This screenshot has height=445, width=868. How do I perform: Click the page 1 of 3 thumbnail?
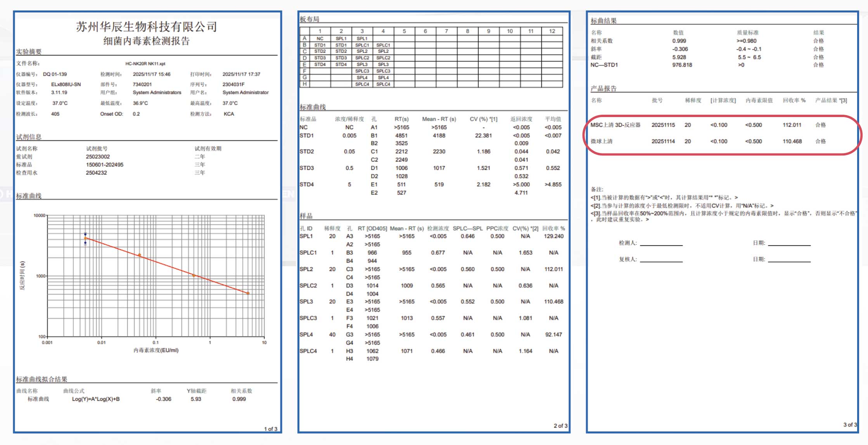click(x=270, y=429)
